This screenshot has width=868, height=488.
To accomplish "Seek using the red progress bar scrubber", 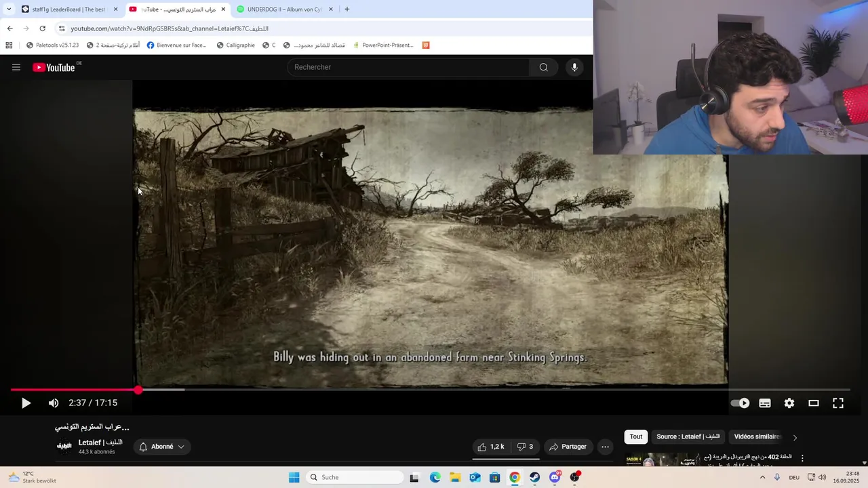I will (x=138, y=390).
